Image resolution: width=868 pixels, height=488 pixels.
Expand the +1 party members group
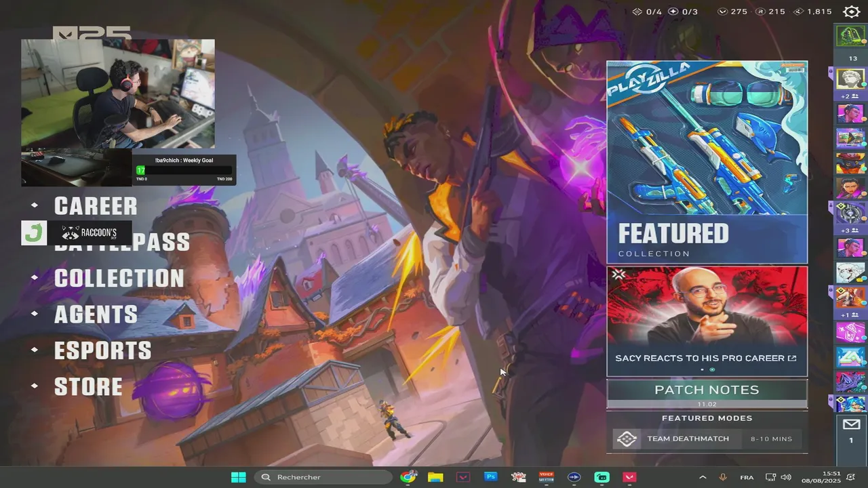click(850, 314)
